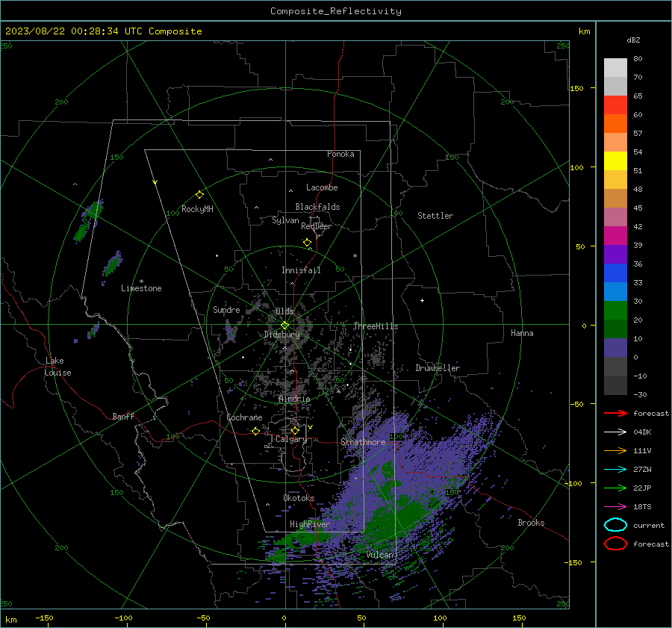Click the Okotoks town label
672x628 pixels.
[299, 498]
